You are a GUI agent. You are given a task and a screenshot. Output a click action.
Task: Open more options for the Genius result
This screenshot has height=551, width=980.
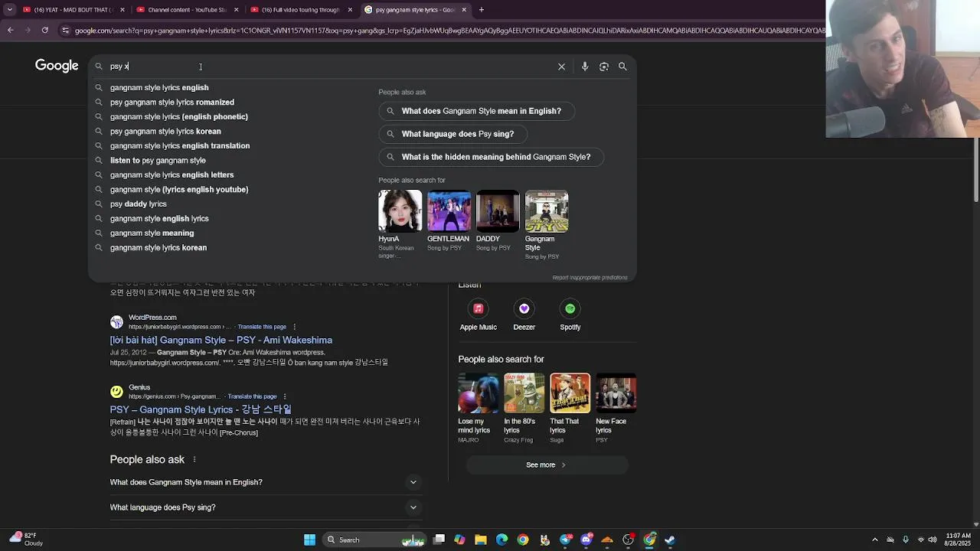(x=285, y=396)
